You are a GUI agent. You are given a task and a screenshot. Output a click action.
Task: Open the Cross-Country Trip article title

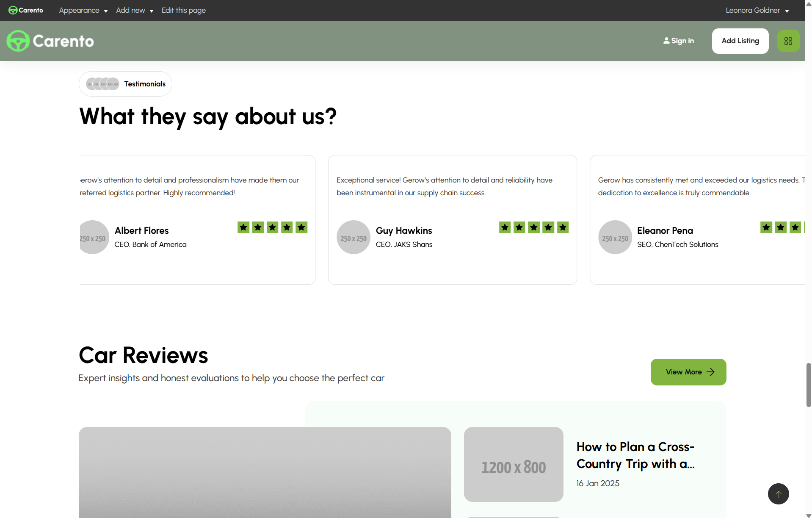(635, 455)
